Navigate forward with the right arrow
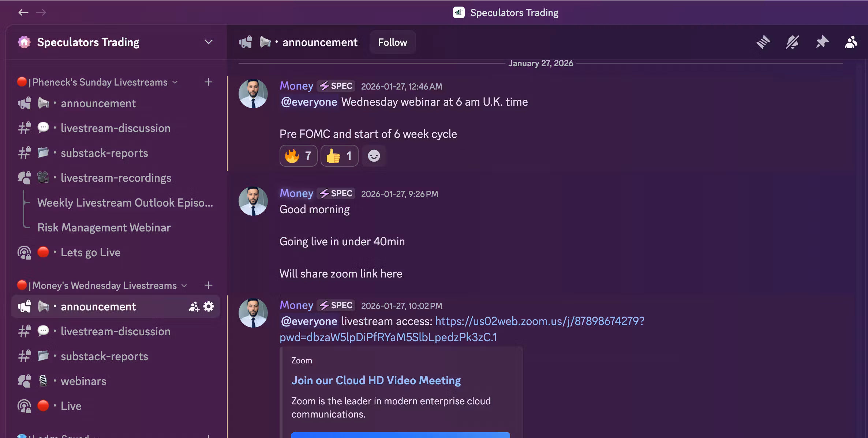The height and width of the screenshot is (438, 868). point(41,12)
